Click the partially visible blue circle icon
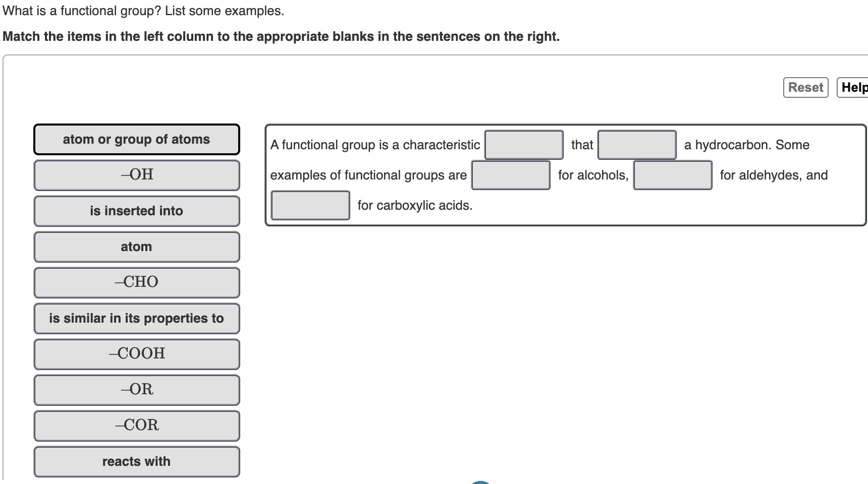868x484 pixels. pos(481,482)
